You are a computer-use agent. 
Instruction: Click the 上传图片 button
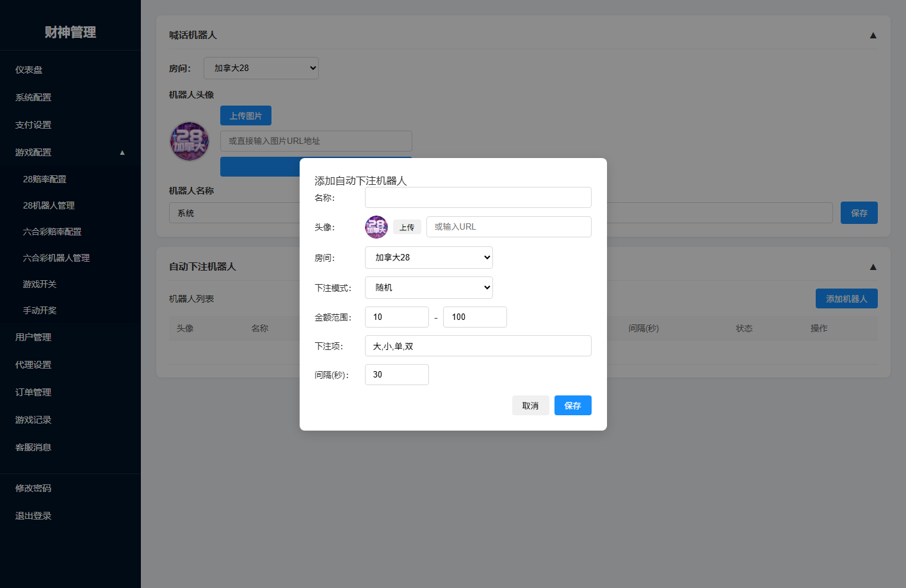(x=246, y=116)
